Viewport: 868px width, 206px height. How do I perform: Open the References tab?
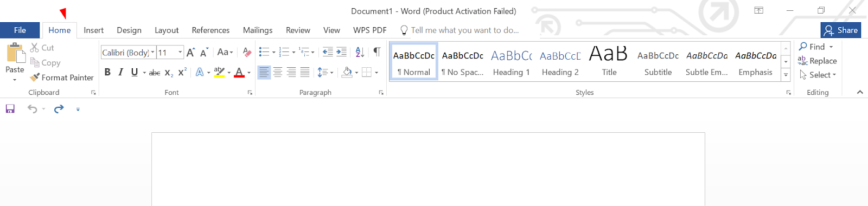[210, 30]
